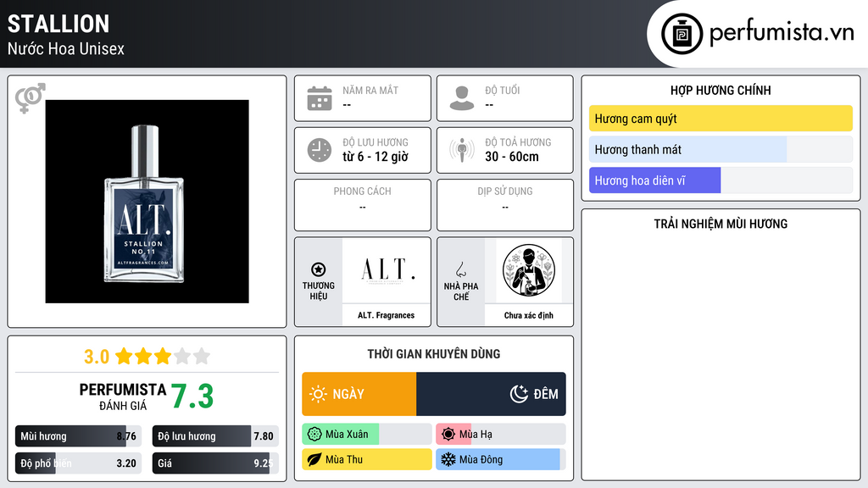Select the Mùa Đông season bar
The image size is (868, 488).
501,459
